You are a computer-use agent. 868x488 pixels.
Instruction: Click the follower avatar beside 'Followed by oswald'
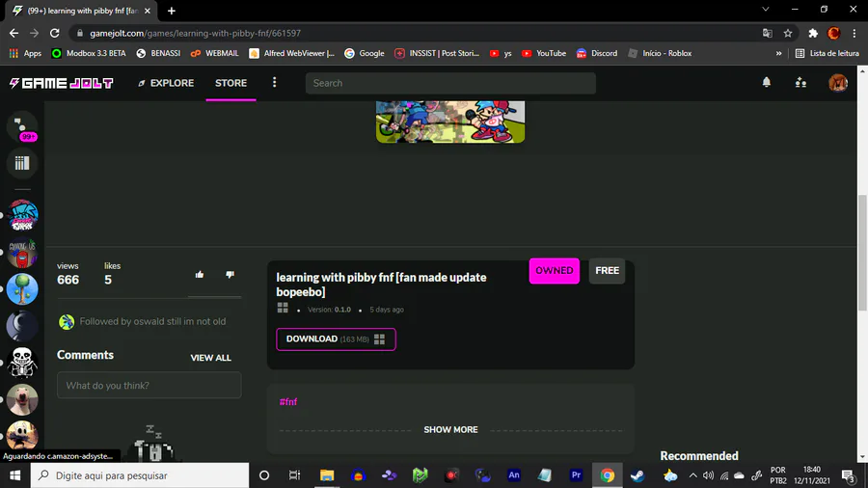(x=67, y=321)
